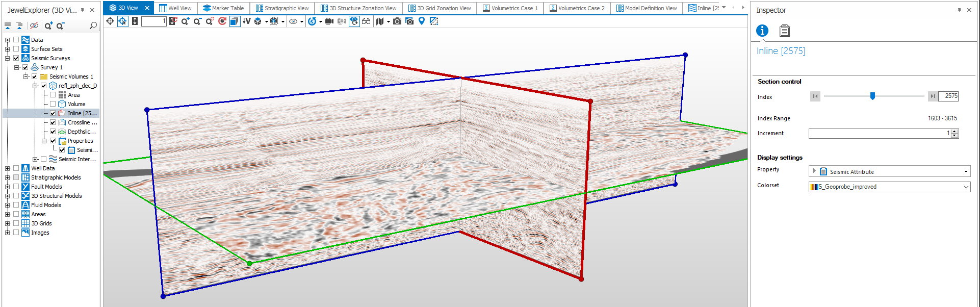This screenshot has width=980, height=307.
Task: Switch to the Marker Table tab
Action: pos(223,8)
